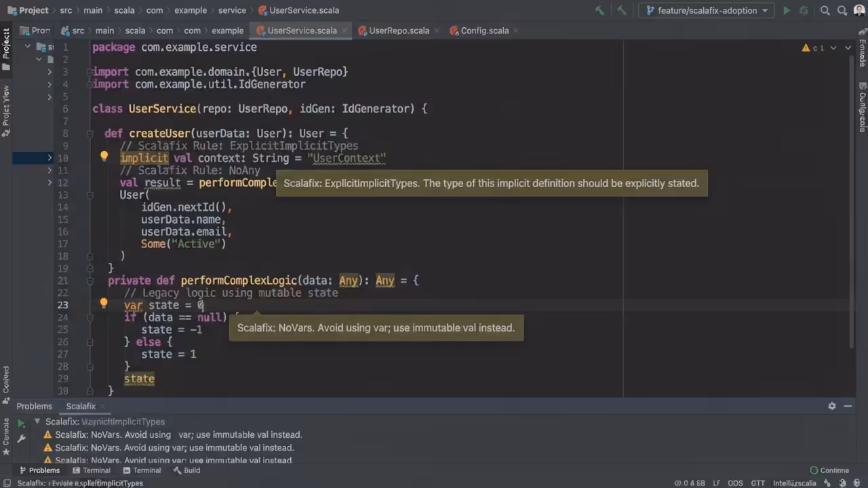Click the editor vertical scrollbar
This screenshot has width=868, height=488.
click(x=852, y=203)
